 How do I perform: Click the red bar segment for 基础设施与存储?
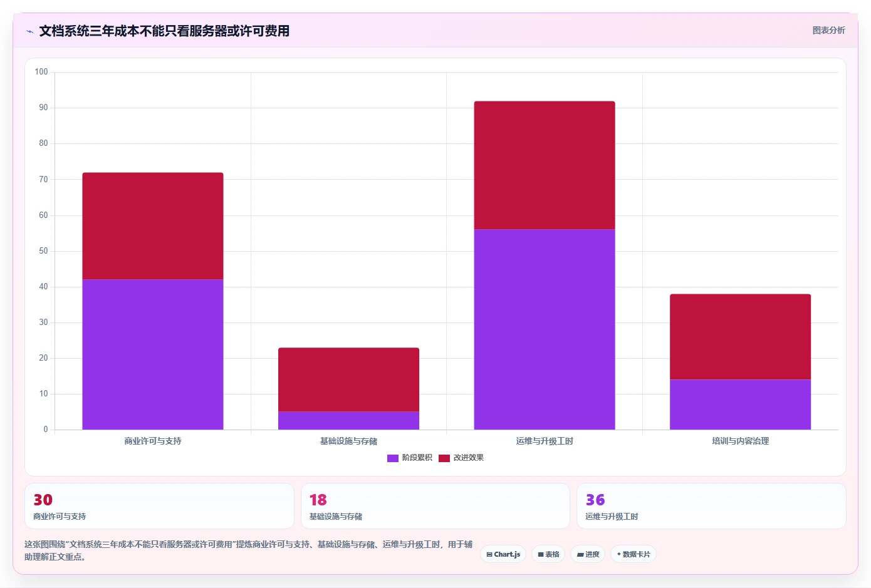click(x=348, y=379)
